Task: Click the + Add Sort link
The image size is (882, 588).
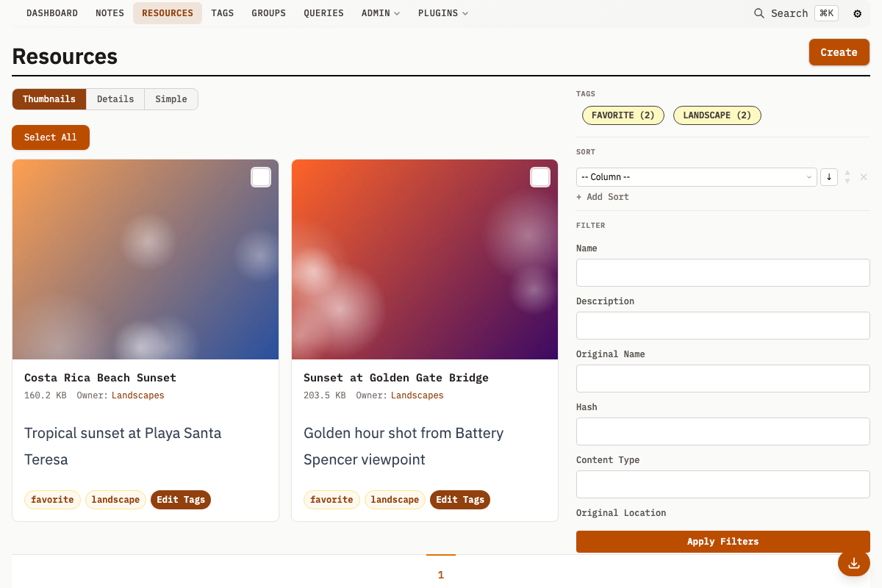Action: [x=602, y=196]
